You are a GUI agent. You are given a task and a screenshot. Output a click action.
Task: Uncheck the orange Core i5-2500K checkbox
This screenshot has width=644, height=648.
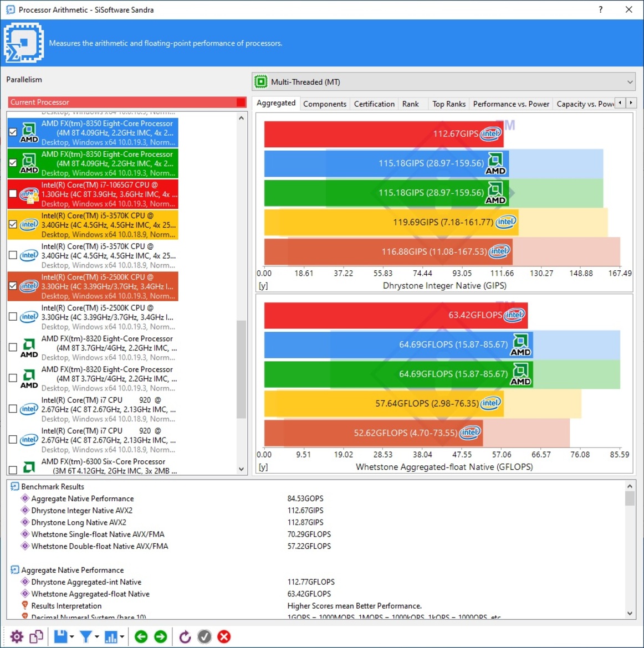click(x=13, y=286)
